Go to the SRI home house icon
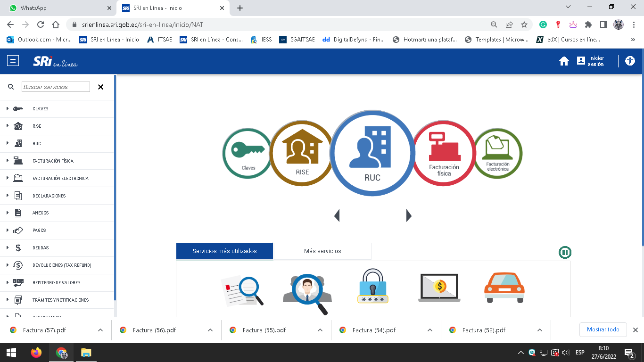 [x=564, y=61]
